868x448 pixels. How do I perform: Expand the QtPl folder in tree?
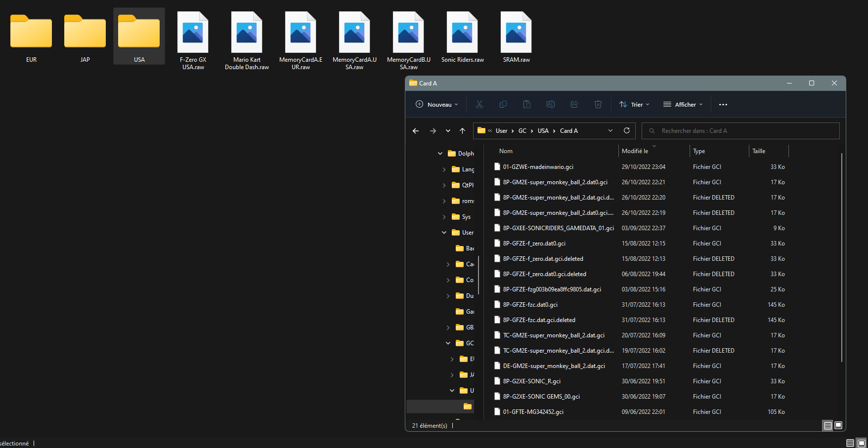pyautogui.click(x=444, y=185)
